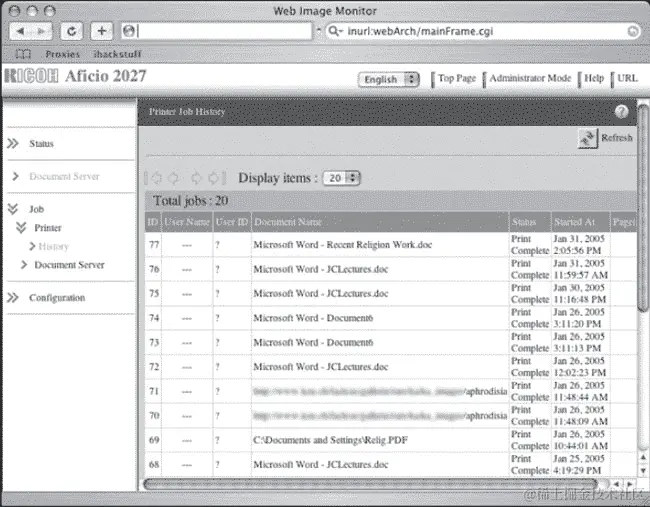
Task: Go to last page navigation arrow
Action: coord(216,178)
